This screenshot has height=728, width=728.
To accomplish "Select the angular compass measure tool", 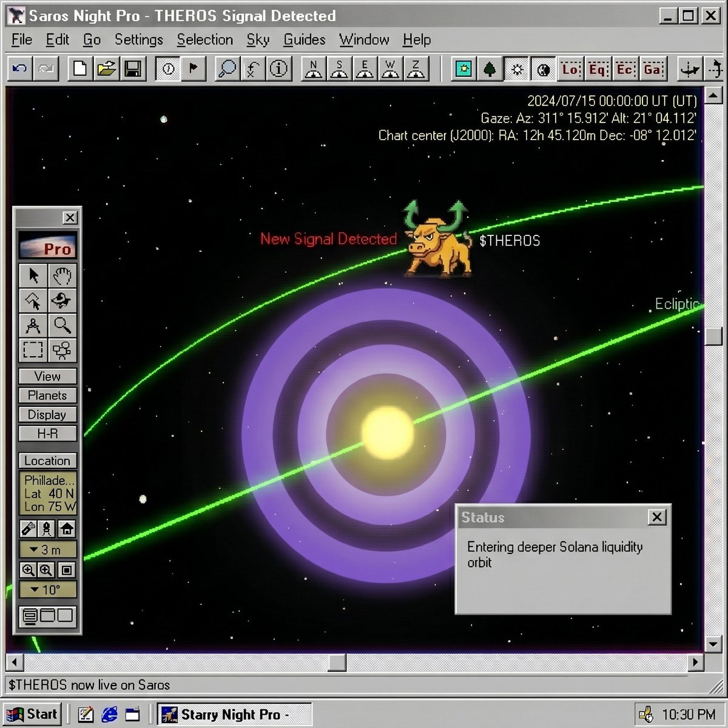I will [x=33, y=325].
